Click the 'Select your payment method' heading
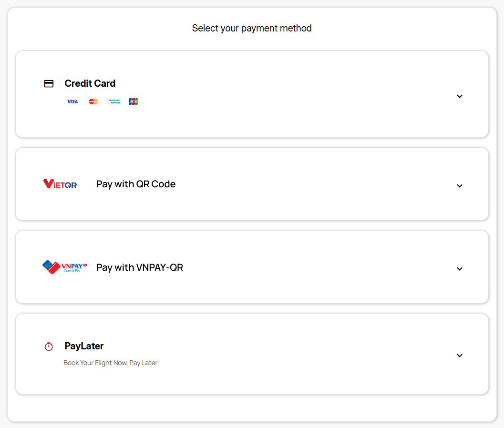Screen dimensions: 504x428 252,28
